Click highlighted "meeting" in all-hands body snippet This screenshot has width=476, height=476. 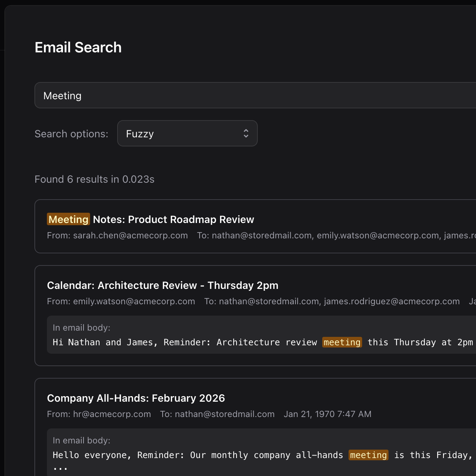click(368, 455)
